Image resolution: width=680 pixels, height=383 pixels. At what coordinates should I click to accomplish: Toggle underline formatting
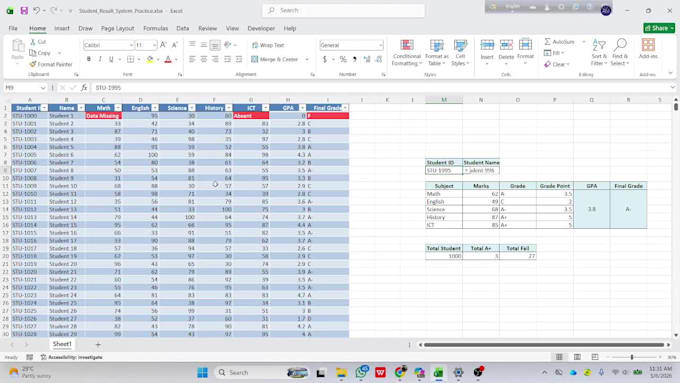click(x=111, y=59)
